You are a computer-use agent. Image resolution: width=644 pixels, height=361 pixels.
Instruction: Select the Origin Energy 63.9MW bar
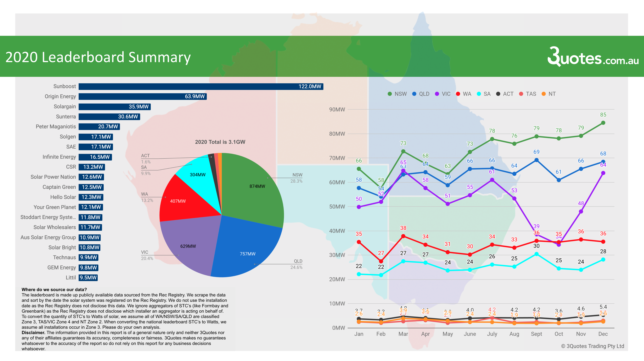(x=143, y=96)
